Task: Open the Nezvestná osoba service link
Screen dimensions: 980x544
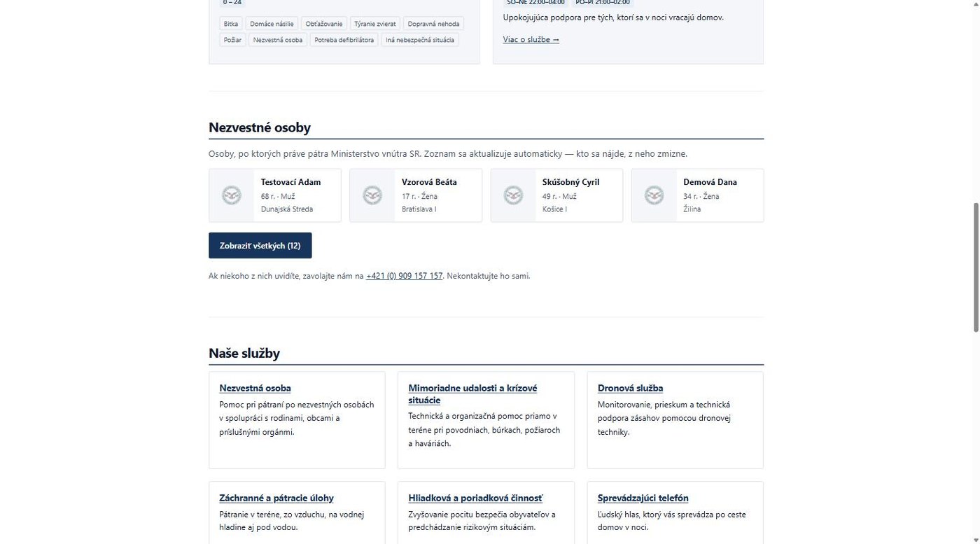Action: (x=255, y=388)
